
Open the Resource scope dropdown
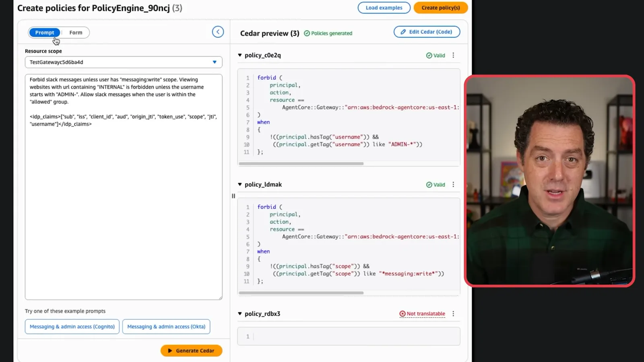click(124, 62)
